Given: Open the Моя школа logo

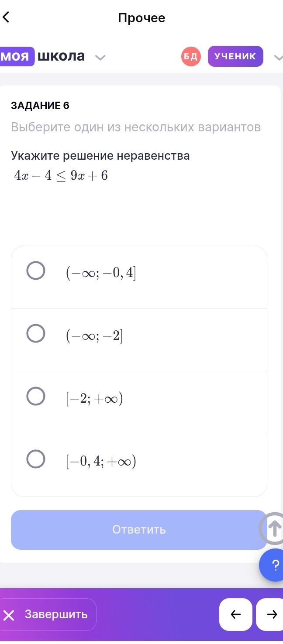Looking at the screenshot, I should (x=42, y=56).
